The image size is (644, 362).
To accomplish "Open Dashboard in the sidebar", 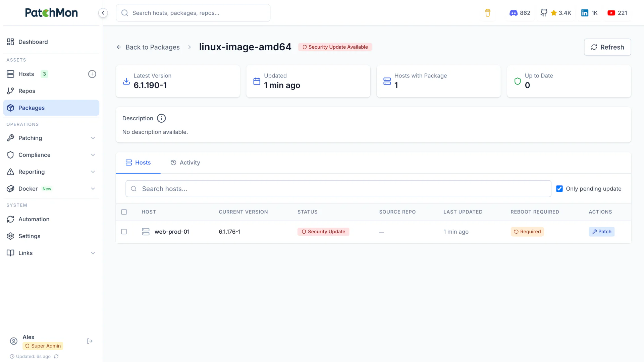I will [51, 42].
